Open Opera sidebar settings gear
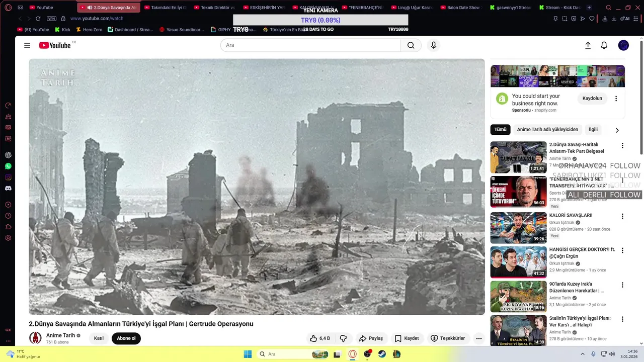Screen dimensions: 644x362 pos(8,238)
